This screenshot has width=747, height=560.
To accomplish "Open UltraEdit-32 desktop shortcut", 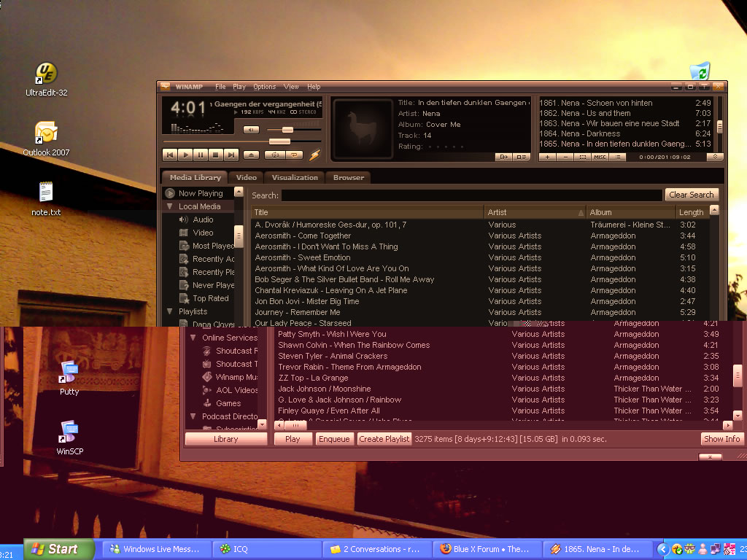I will coord(47,74).
